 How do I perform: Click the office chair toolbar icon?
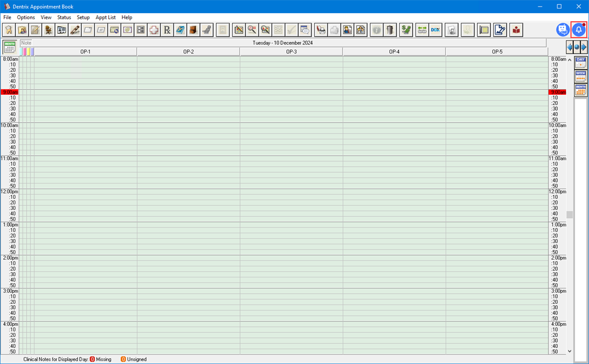[49, 30]
